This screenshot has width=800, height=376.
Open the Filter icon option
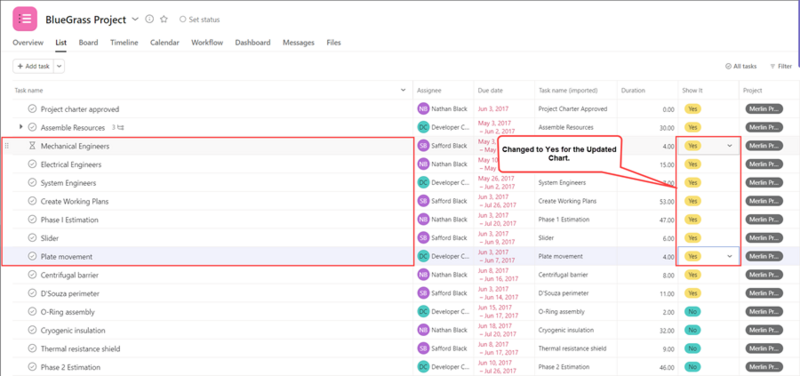[x=781, y=66]
